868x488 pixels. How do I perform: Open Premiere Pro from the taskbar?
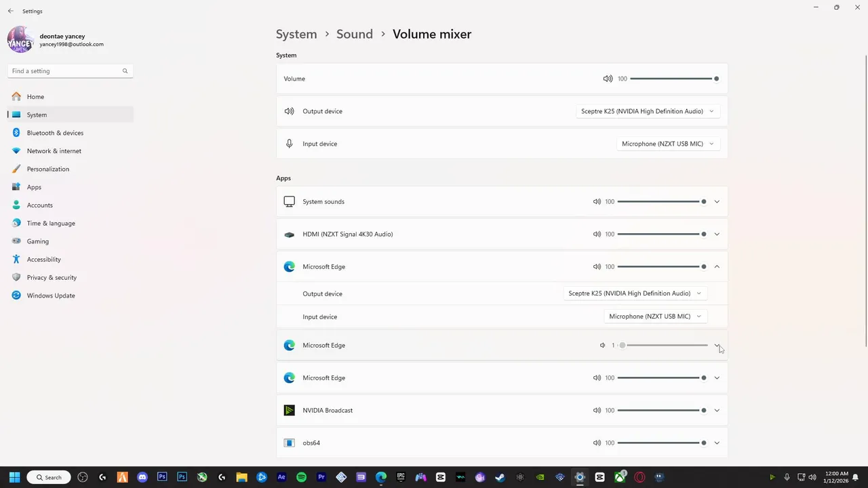tap(321, 477)
